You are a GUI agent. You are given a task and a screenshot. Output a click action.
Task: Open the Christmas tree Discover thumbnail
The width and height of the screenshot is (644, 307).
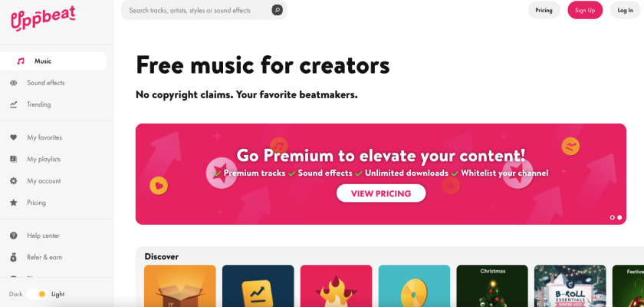pyautogui.click(x=492, y=286)
